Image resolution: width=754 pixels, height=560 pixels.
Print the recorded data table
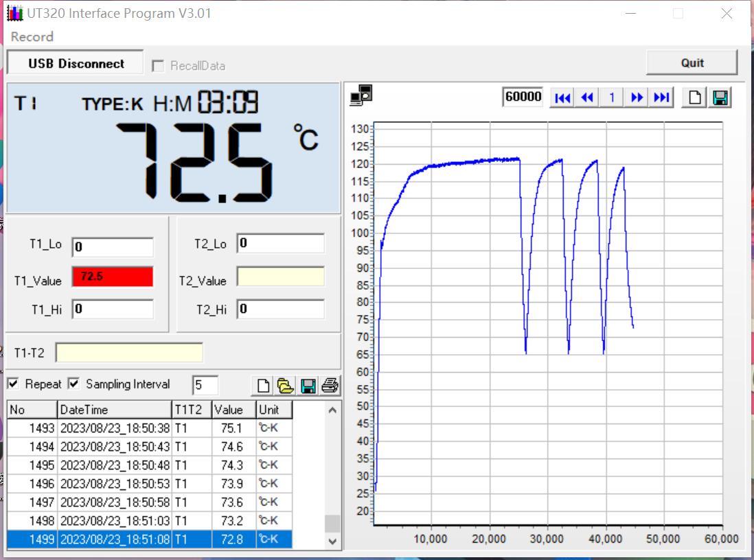tap(330, 386)
